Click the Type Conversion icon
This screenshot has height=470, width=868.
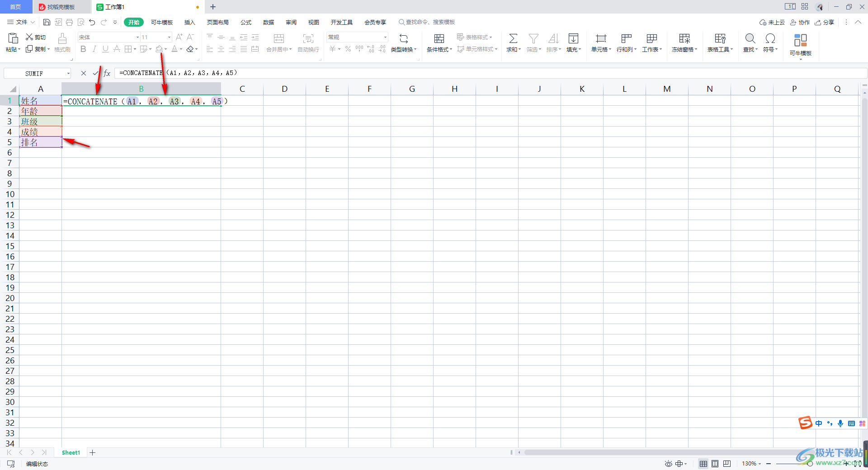coord(404,38)
